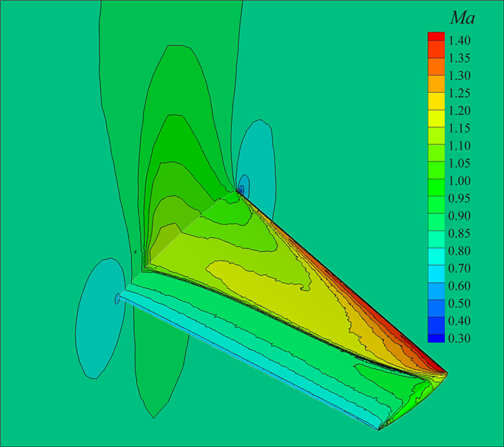Select the yellow legend swatch beside 1.20
Image resolution: width=504 pixels, height=447 pixels.
[436, 111]
